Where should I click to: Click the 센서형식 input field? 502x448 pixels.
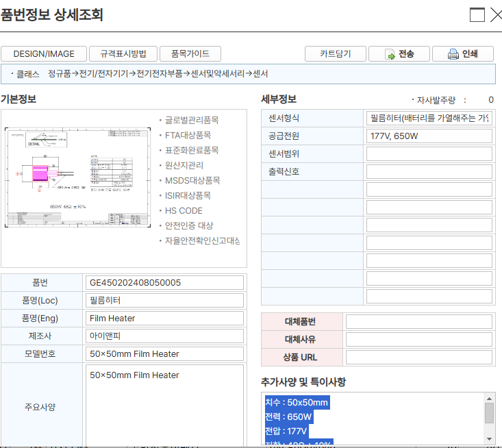point(429,119)
